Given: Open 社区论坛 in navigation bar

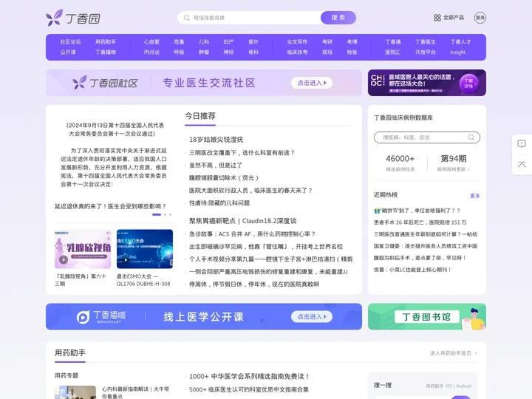Looking at the screenshot, I should click(70, 41).
